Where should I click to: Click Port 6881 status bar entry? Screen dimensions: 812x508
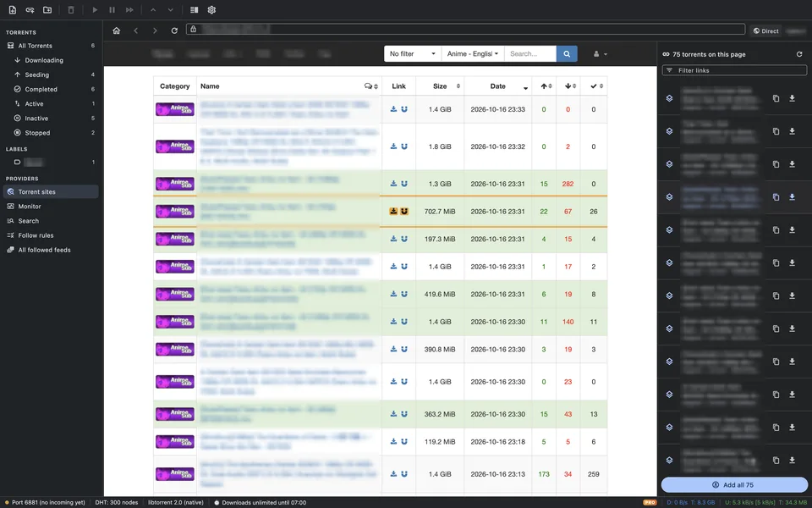point(45,502)
